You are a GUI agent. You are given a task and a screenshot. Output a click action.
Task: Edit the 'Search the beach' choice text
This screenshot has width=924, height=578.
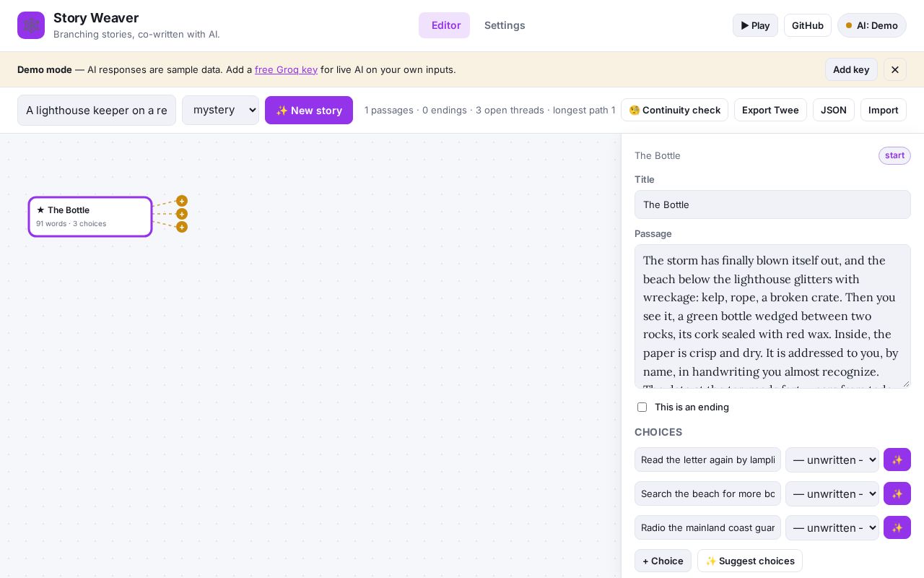pos(707,493)
